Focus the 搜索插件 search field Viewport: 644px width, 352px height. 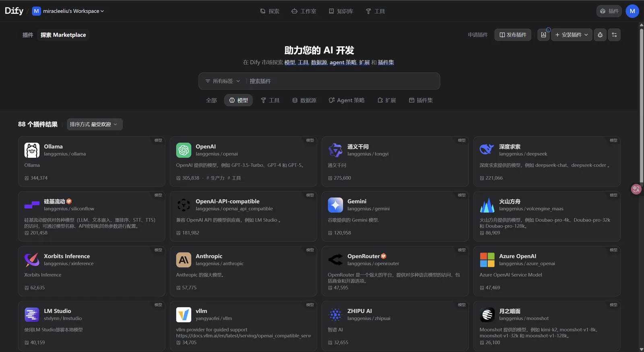[x=342, y=81]
